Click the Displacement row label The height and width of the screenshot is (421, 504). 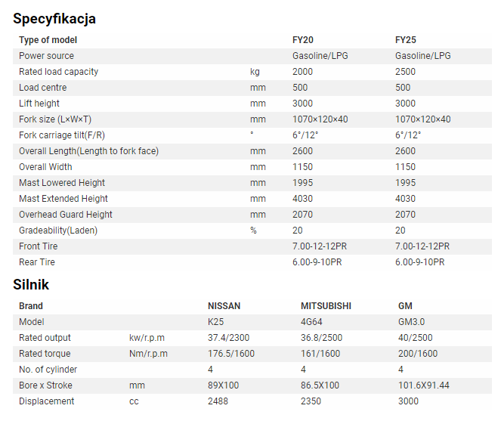[47, 401]
